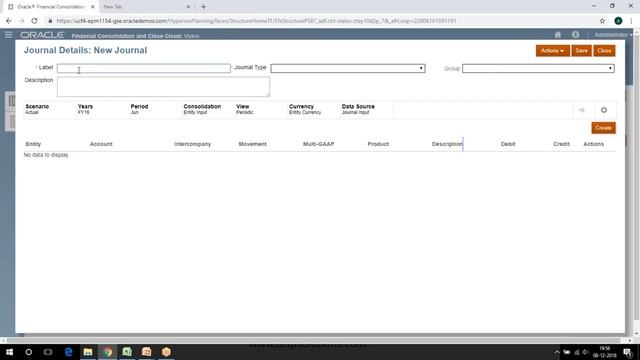
Task: Expand the Journal Type dropdown
Action: pos(348,68)
